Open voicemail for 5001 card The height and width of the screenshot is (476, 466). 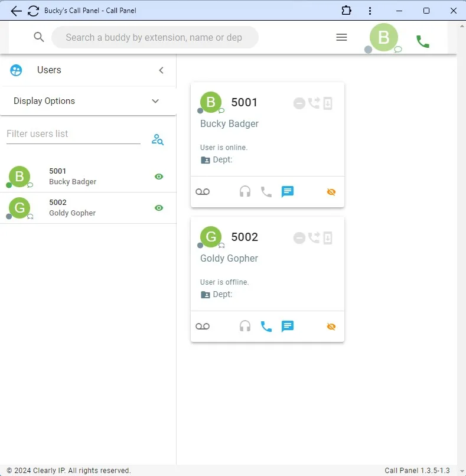click(203, 191)
